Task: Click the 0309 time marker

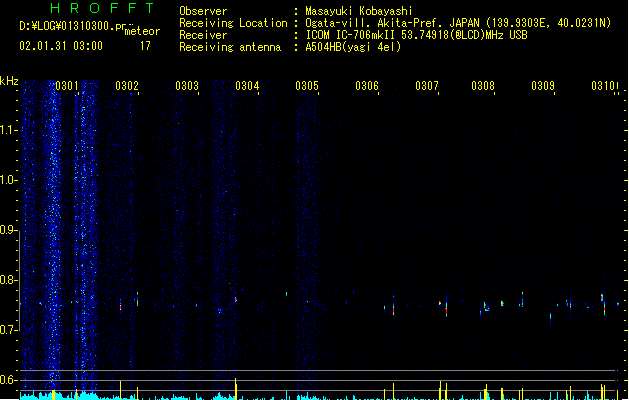Action: pyautogui.click(x=543, y=86)
